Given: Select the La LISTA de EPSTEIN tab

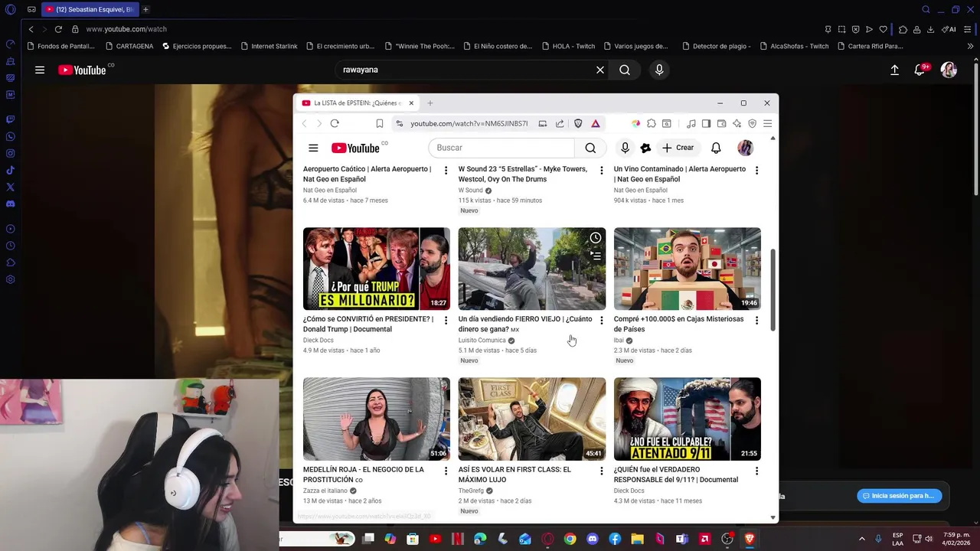Looking at the screenshot, I should click(357, 103).
